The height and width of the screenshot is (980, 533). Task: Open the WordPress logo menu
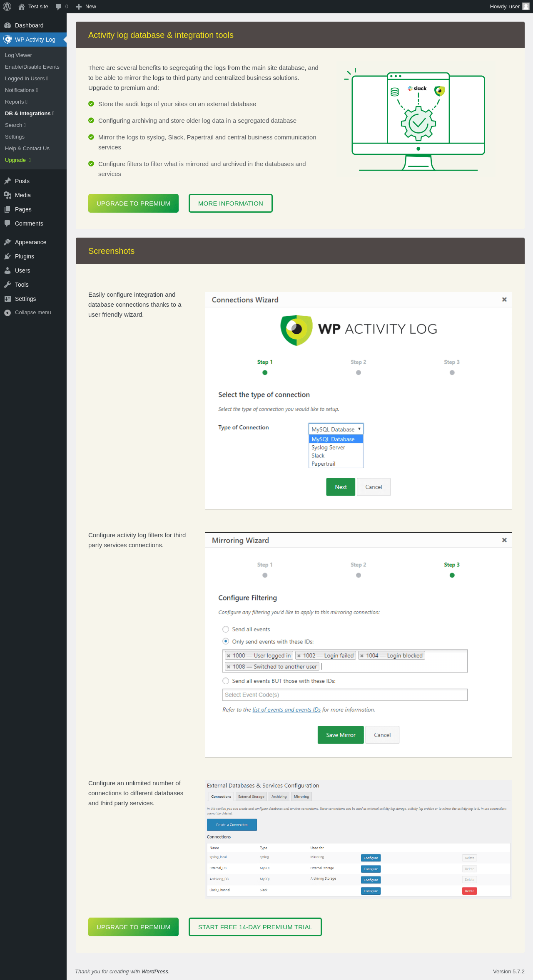click(x=7, y=7)
